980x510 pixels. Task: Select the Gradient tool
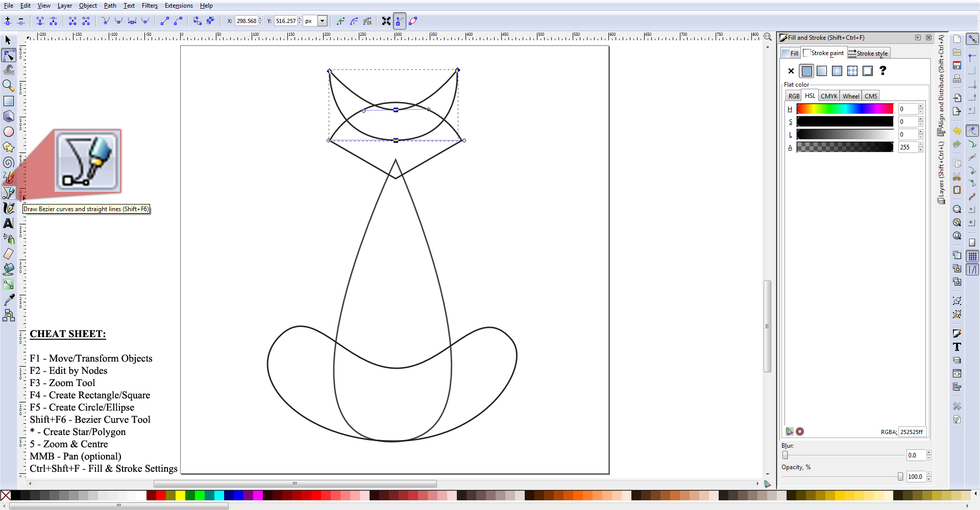[9, 285]
